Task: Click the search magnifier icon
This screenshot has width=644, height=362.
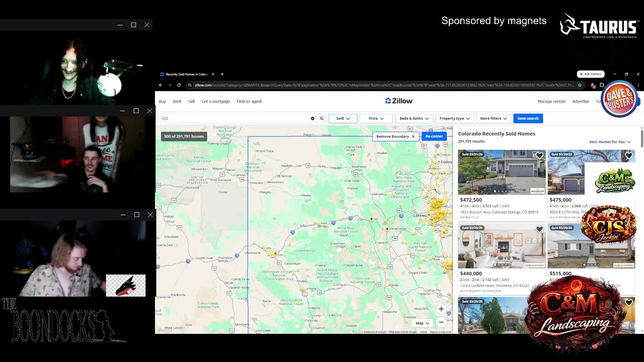Action: click(x=321, y=118)
